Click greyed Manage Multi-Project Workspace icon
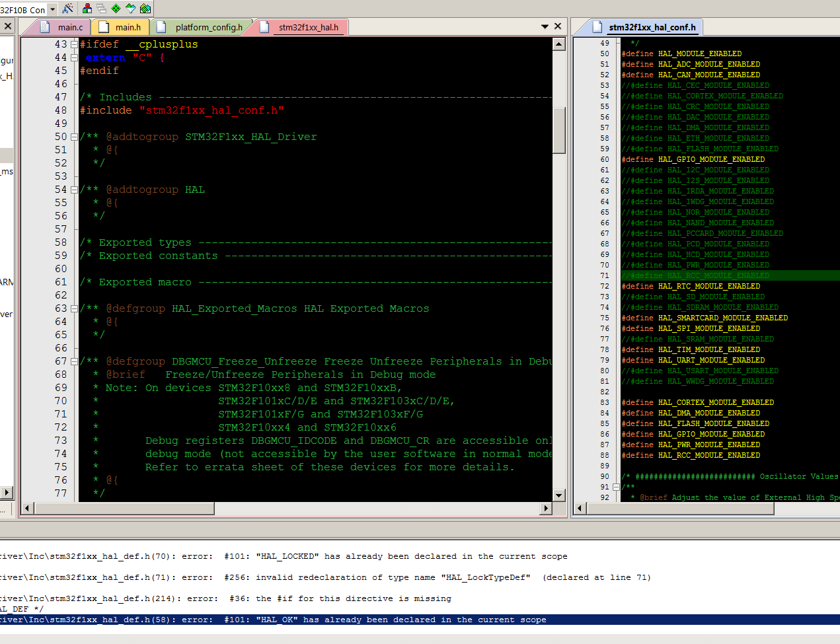Viewport: 840px width, 644px height. pyautogui.click(x=101, y=9)
